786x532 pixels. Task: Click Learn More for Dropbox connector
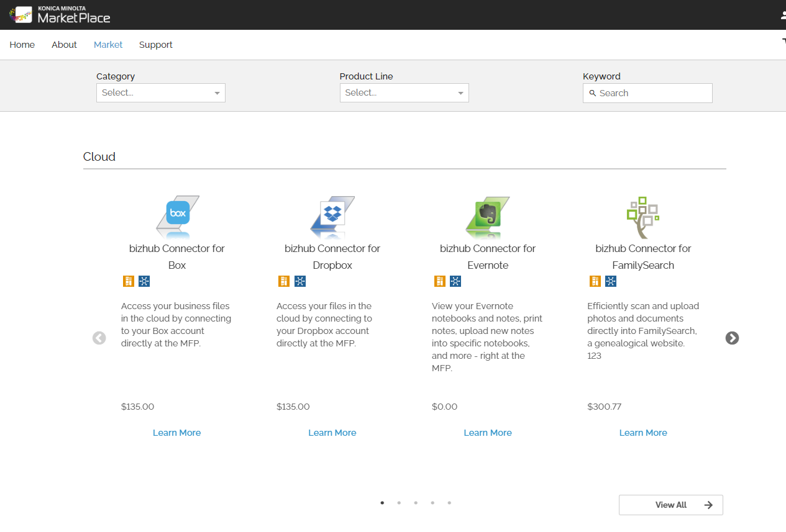tap(332, 433)
